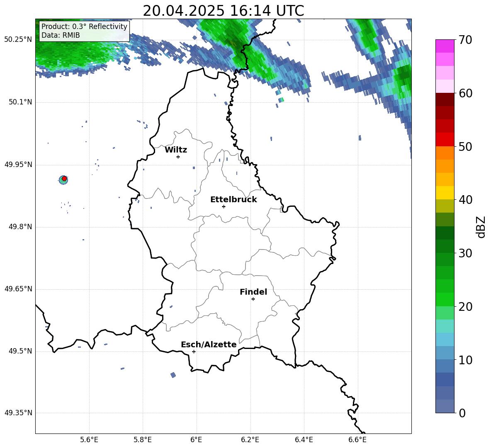Image resolution: width=491 pixels, height=448 pixels.
Task: Click the red radar marker dot
Action: 64,179
